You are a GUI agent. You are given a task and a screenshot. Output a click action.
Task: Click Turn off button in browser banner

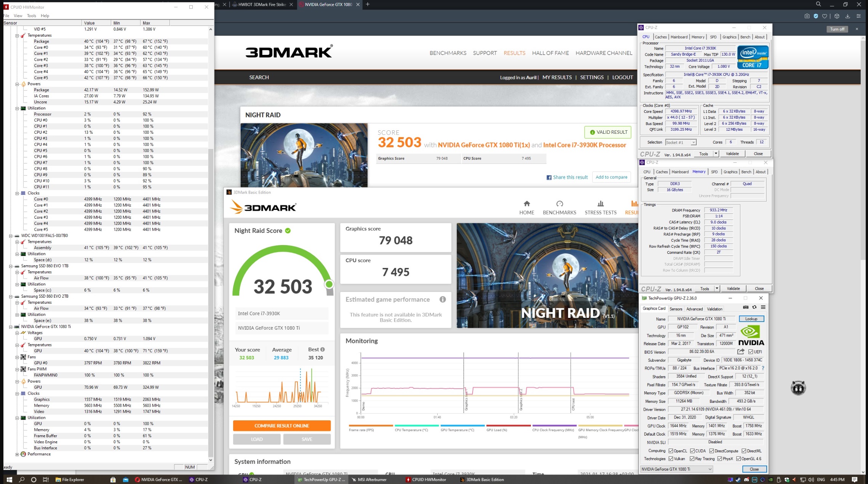[837, 29]
